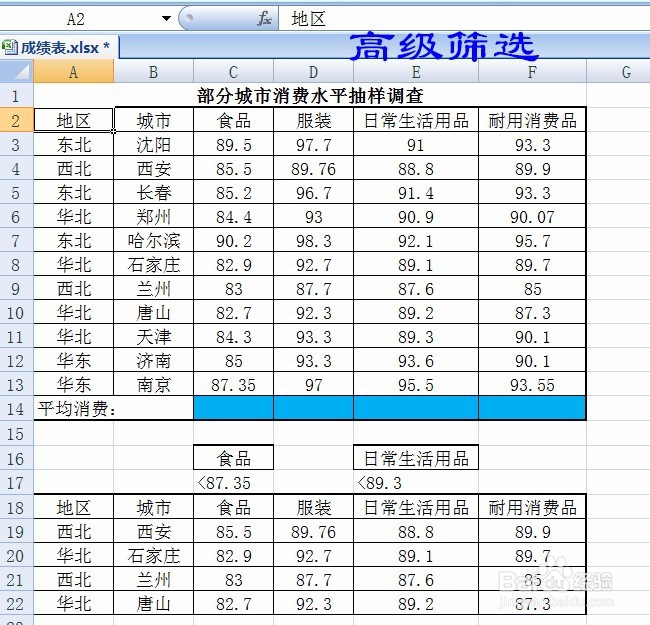
Task: Select cell 沈阳 in row 3
Action: point(153,145)
